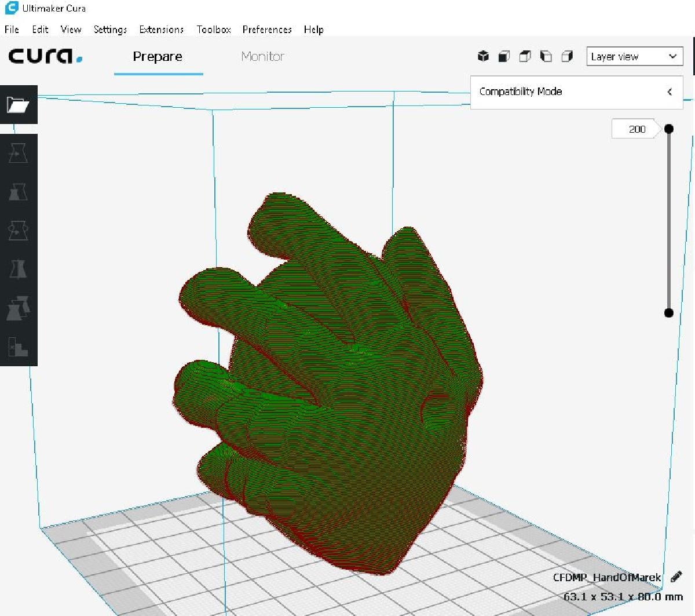The image size is (695, 616).
Task: Open the Layer view dropdown
Action: tap(635, 56)
